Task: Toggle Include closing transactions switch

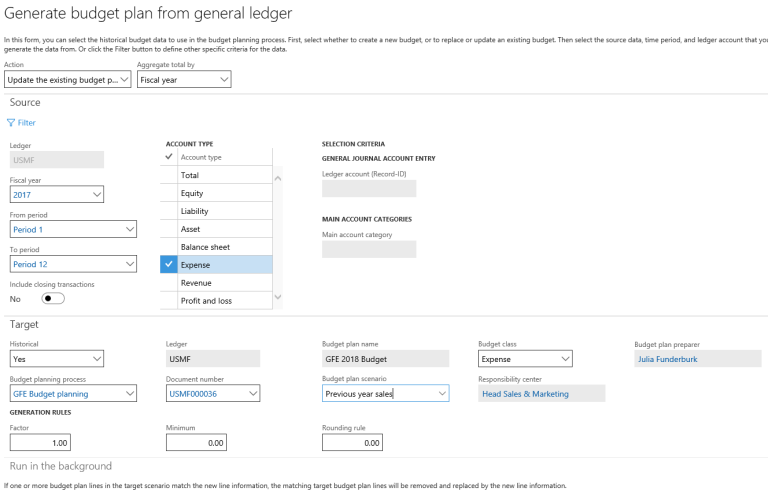Action: click(52, 298)
